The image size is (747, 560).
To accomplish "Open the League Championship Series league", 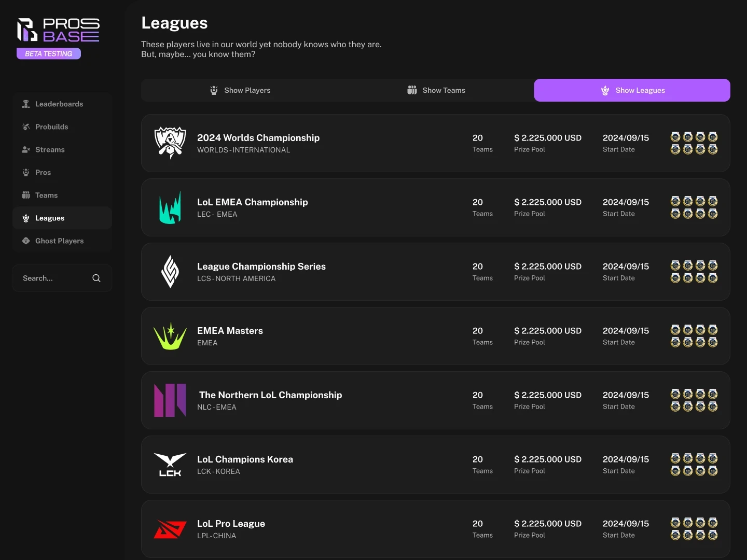I will (x=436, y=272).
